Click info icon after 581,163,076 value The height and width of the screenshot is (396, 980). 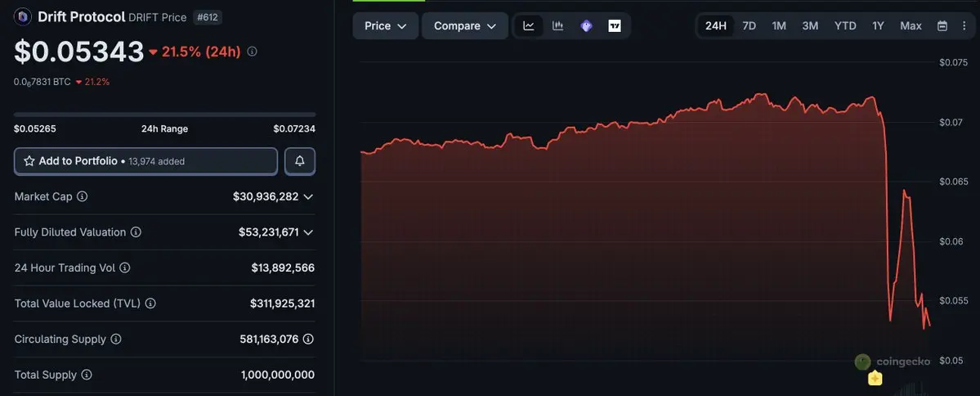(x=308, y=339)
